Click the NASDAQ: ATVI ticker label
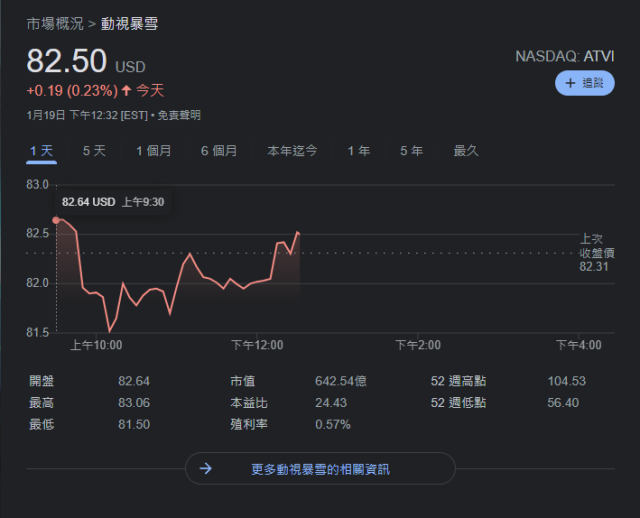 565,56
